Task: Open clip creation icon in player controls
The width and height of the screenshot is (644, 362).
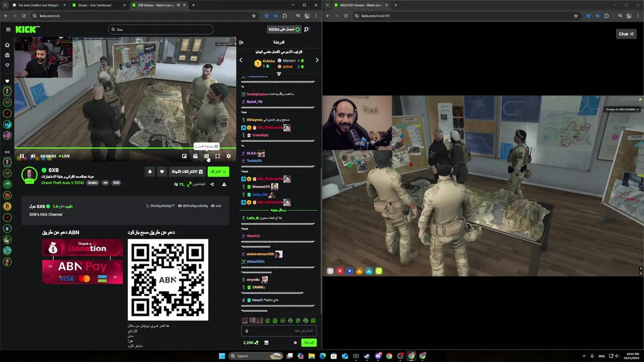Action: [195, 156]
